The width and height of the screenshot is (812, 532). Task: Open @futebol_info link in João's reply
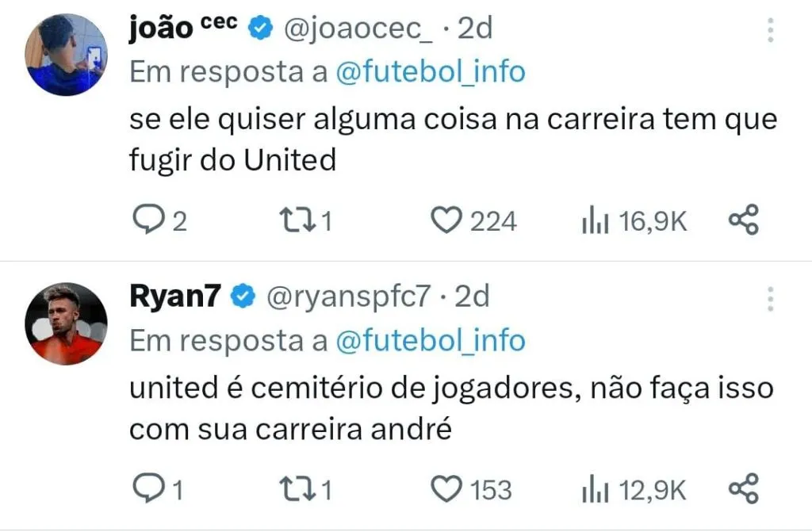tap(431, 72)
